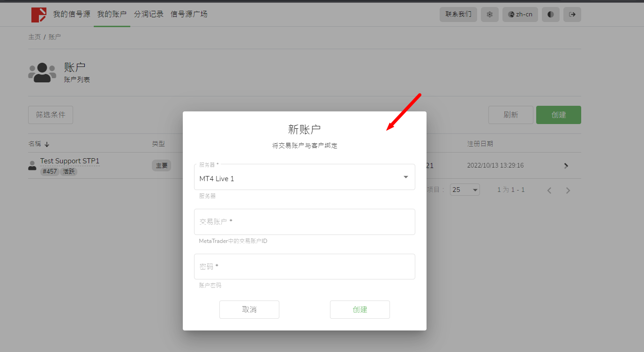Click 取消 to cancel the new account dialog

pos(249,309)
